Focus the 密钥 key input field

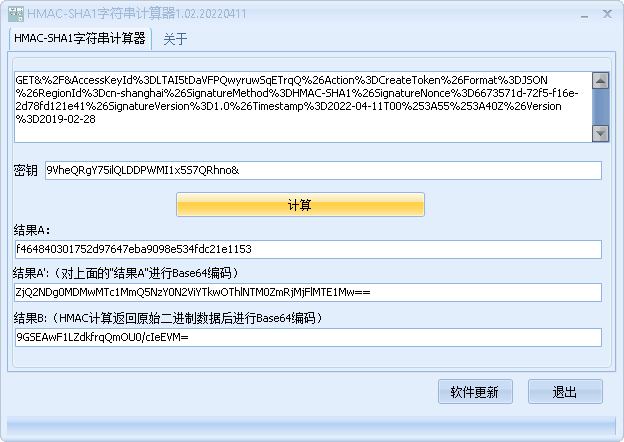(323, 170)
